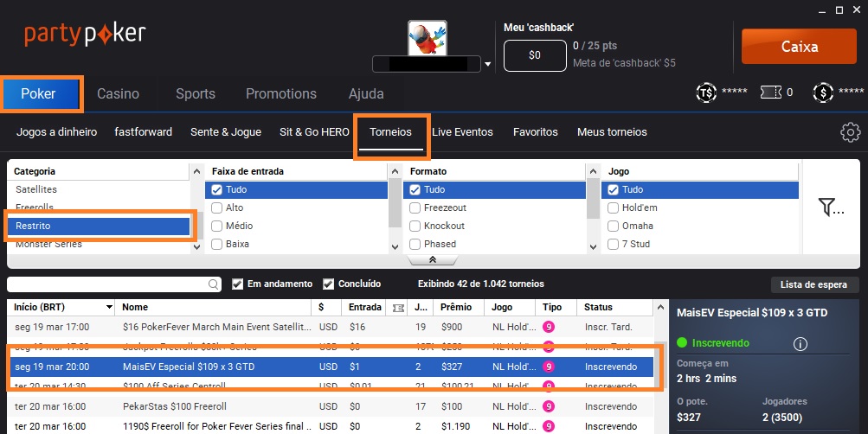868x434 pixels.
Task: Open the advanced filter funnel icon
Action: click(x=831, y=207)
